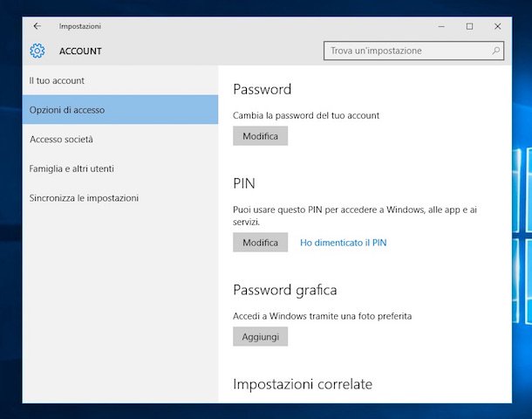Click the Account settings gear icon

[x=38, y=51]
